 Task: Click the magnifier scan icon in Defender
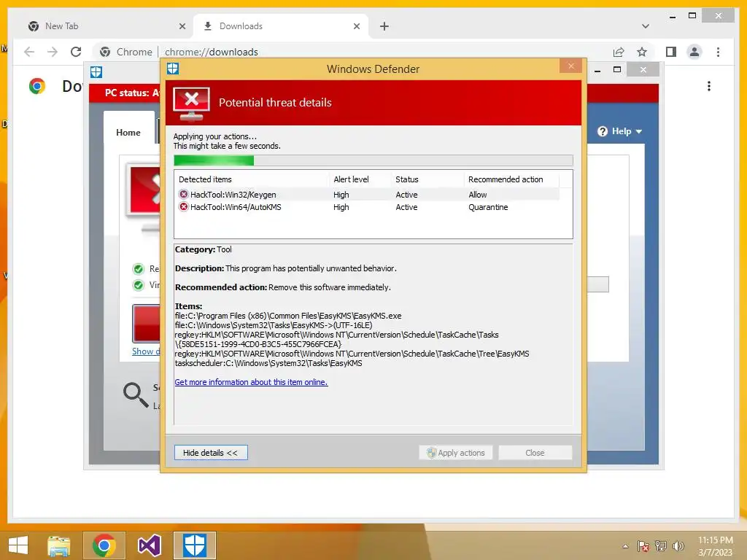point(136,394)
